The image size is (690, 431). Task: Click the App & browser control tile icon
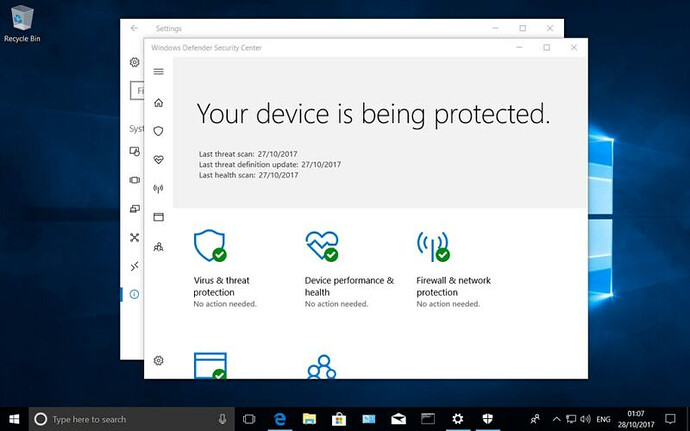[210, 367]
